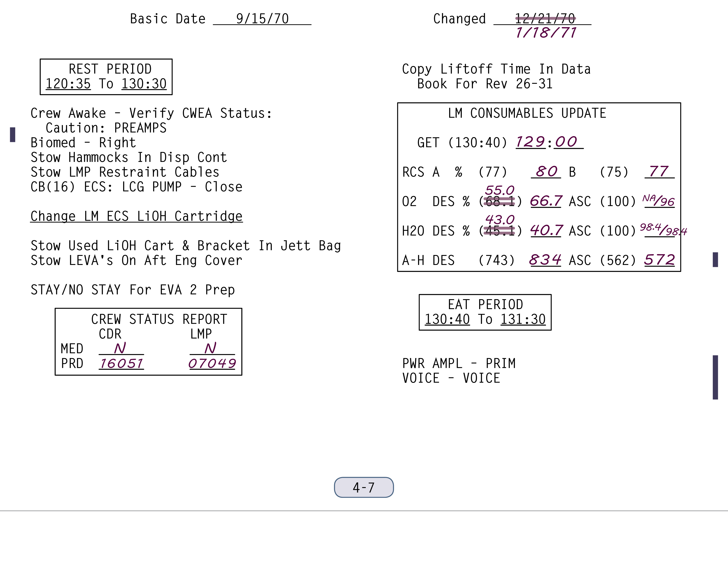This screenshot has height=563, width=728.
Task: Click the handwritten 1/18/71 changed date
Action: tap(546, 33)
